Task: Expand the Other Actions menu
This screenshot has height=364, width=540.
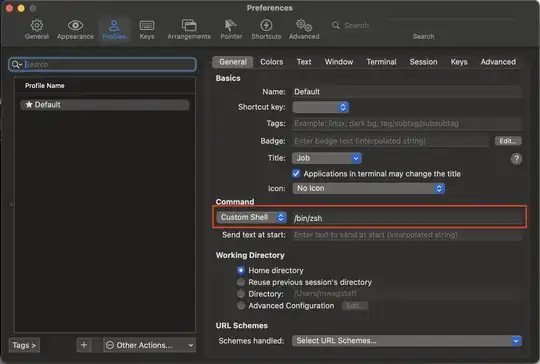Action: 149,345
